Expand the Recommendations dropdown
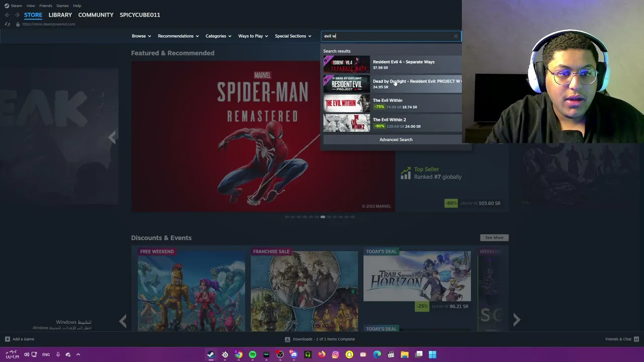 178,36
